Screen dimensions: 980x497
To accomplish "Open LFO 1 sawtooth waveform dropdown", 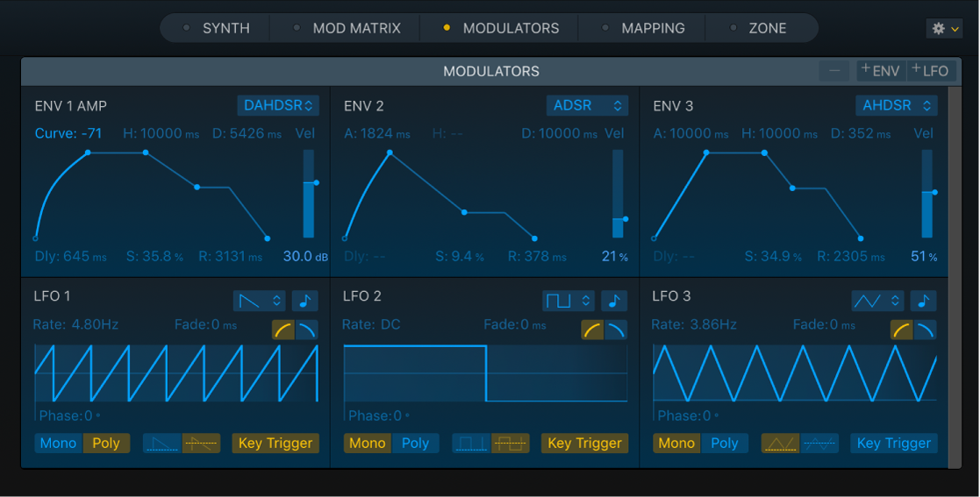I will coord(260,301).
